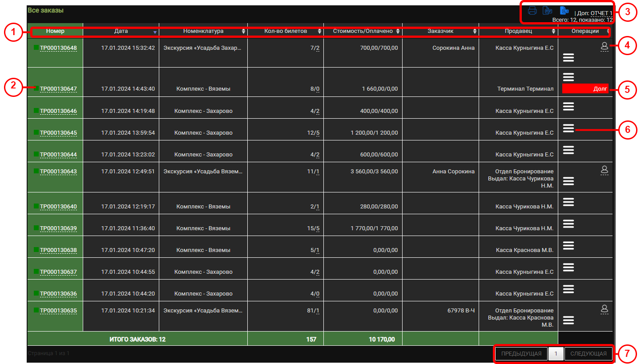
Task: Open operations menu for order ТР000130640
Action: [568, 202]
